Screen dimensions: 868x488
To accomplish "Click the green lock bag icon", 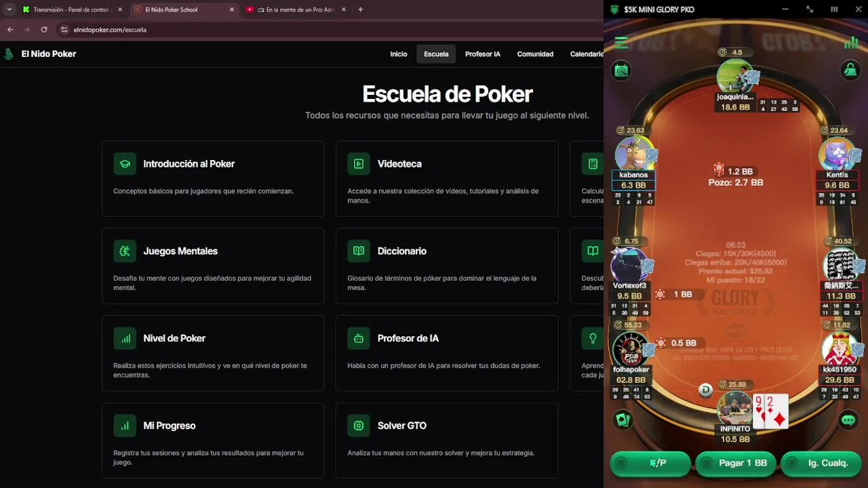I will coord(849,70).
